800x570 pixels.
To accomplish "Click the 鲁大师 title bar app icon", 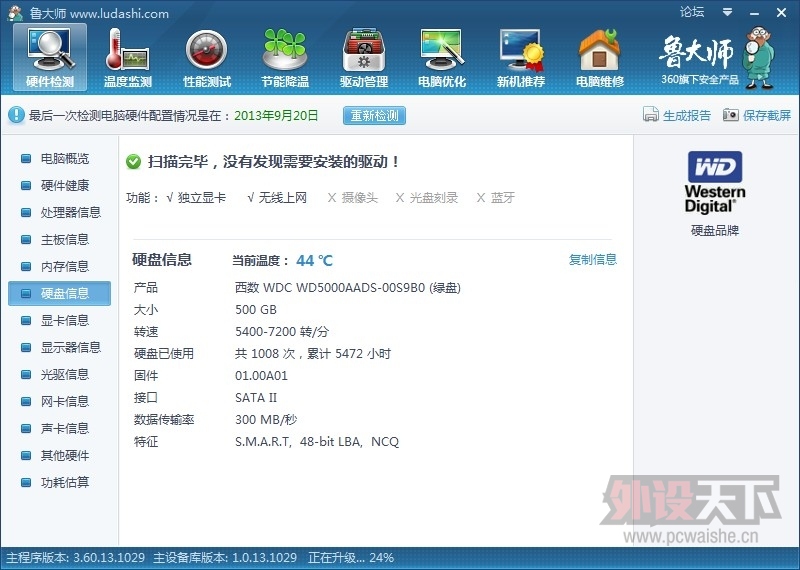I will tap(15, 13).
